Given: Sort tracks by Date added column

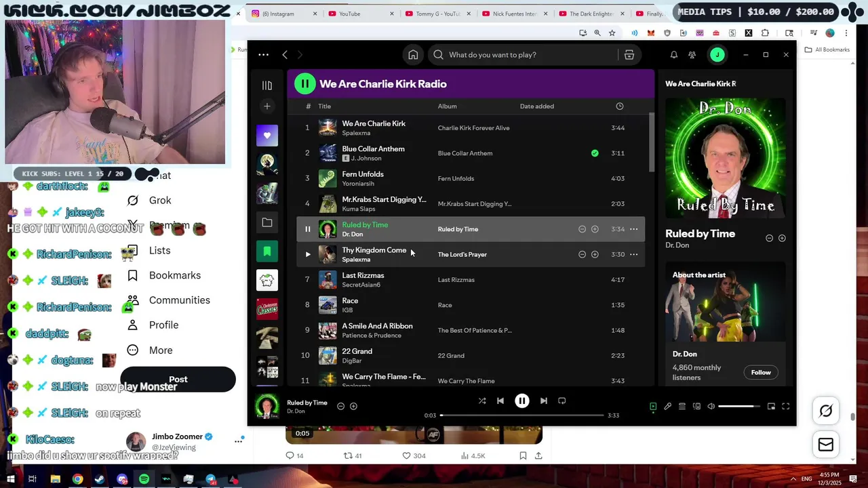Looking at the screenshot, I should (536, 106).
